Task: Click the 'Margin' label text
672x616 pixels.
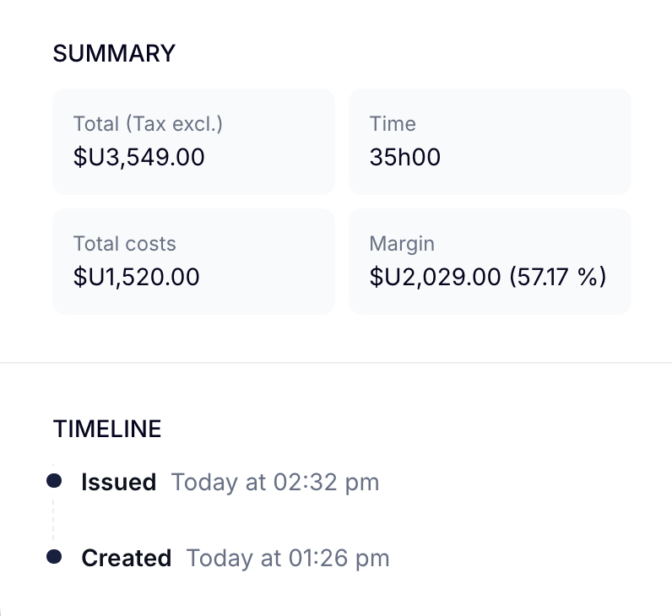Action: [402, 245]
